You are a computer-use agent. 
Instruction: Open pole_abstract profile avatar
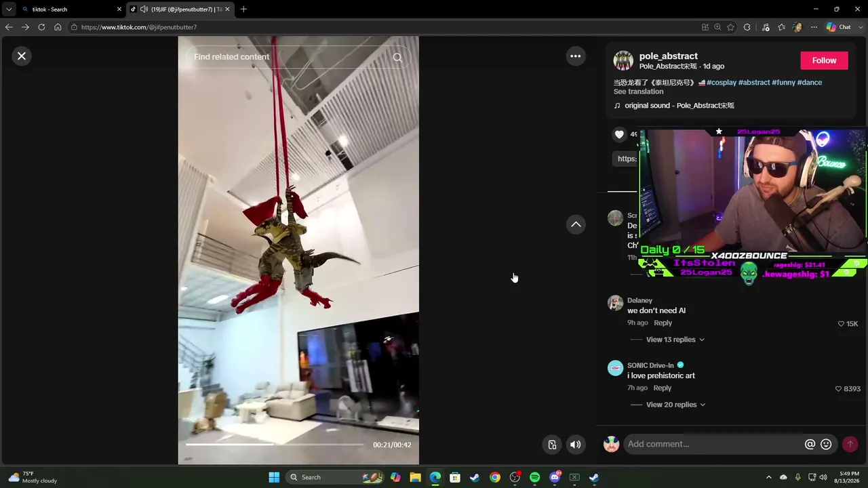pyautogui.click(x=623, y=60)
